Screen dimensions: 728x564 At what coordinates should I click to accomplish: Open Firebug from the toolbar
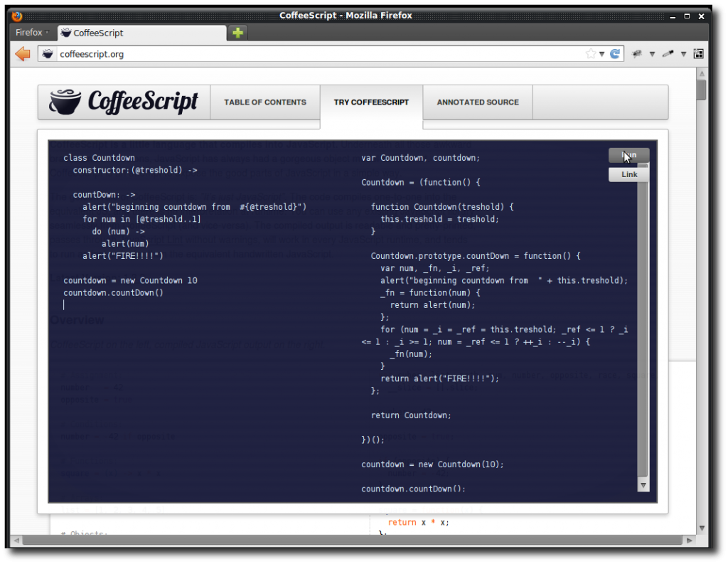tap(637, 53)
